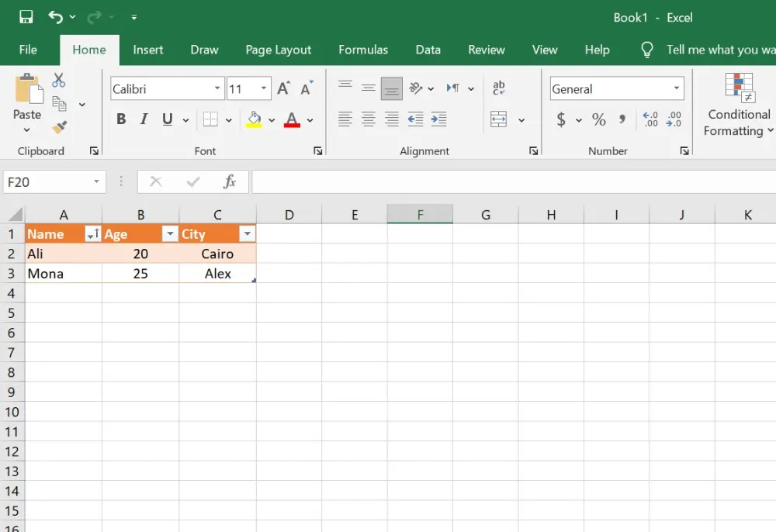
Task: Apply Comma Style format
Action: click(622, 119)
